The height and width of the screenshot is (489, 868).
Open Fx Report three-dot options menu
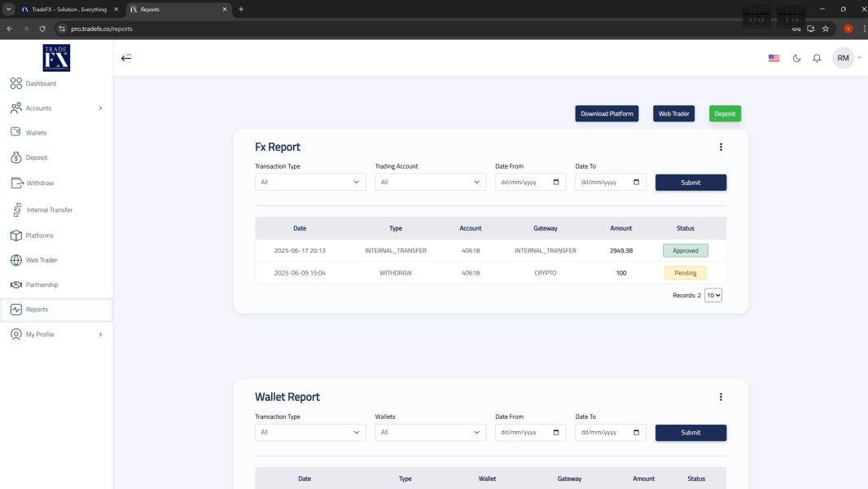tap(721, 147)
